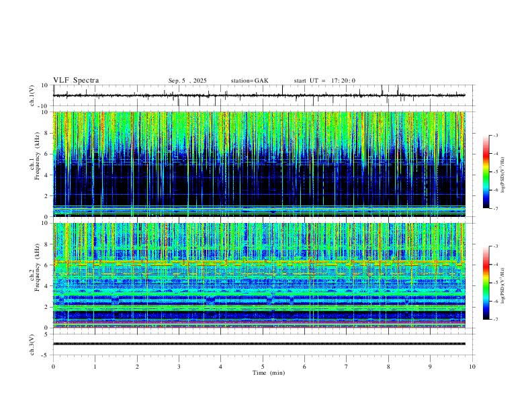Click the "8" kHz tick of ch.2 spectrogram
532x411 pixels.
point(46,244)
